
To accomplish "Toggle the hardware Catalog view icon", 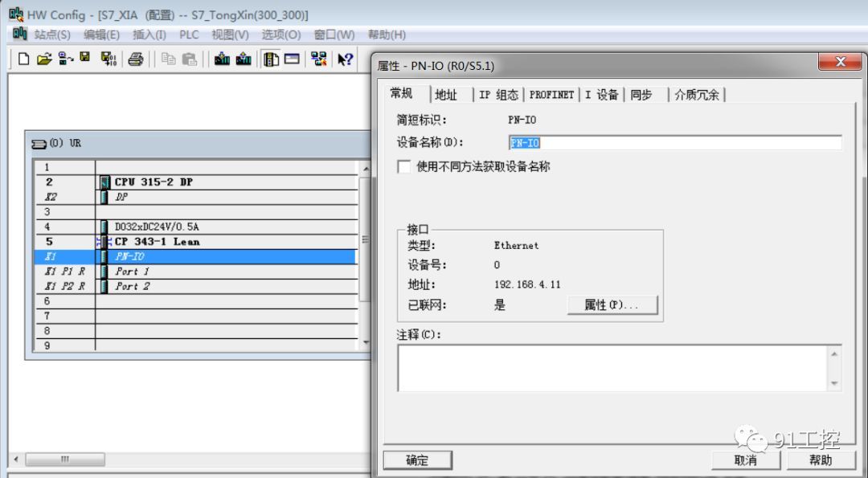I will [x=272, y=59].
